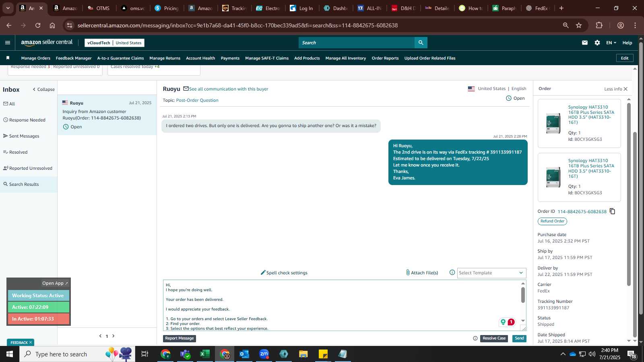
Task: Close the FEEDBACK tag
Action: tap(30, 343)
